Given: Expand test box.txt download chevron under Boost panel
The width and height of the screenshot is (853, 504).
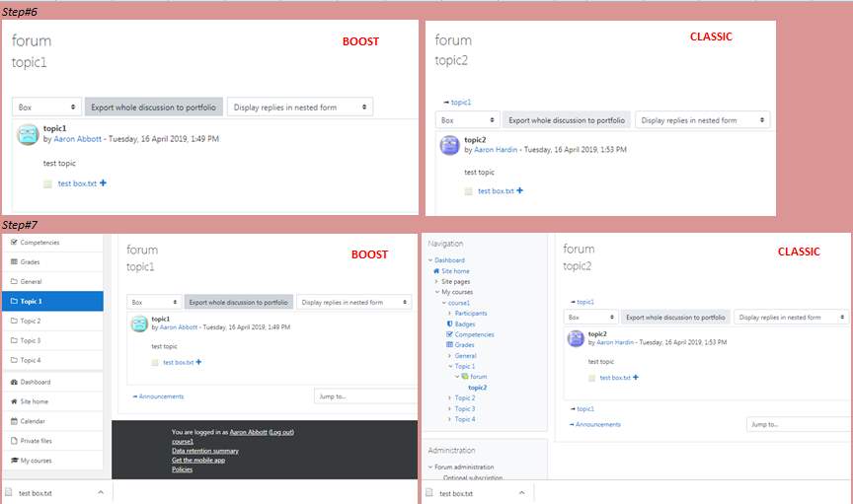Looking at the screenshot, I should click(101, 492).
